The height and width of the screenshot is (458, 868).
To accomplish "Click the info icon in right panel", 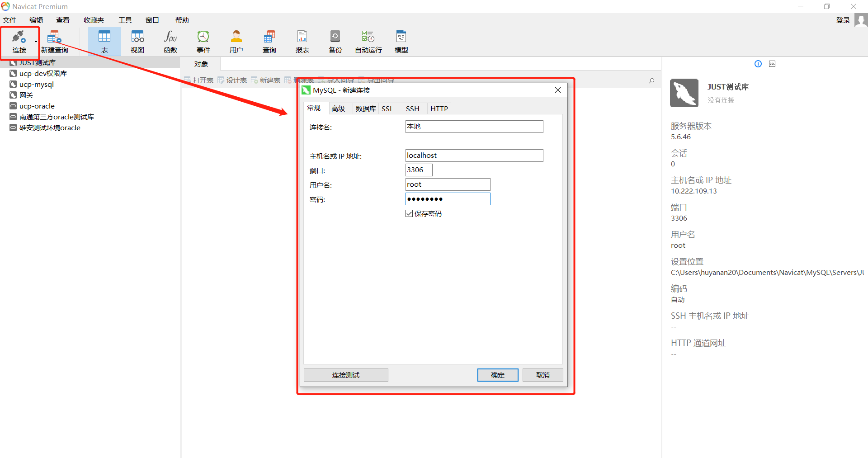I will coord(758,64).
